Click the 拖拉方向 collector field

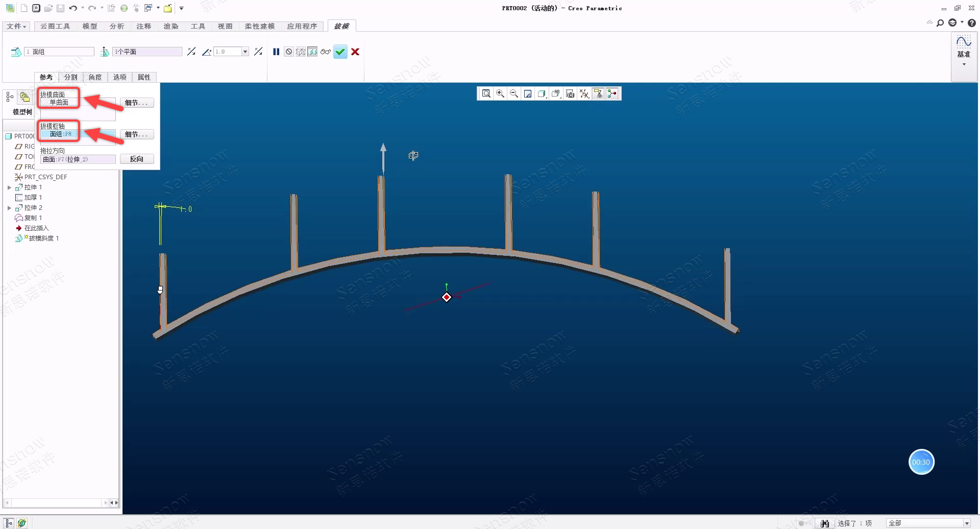pos(78,159)
